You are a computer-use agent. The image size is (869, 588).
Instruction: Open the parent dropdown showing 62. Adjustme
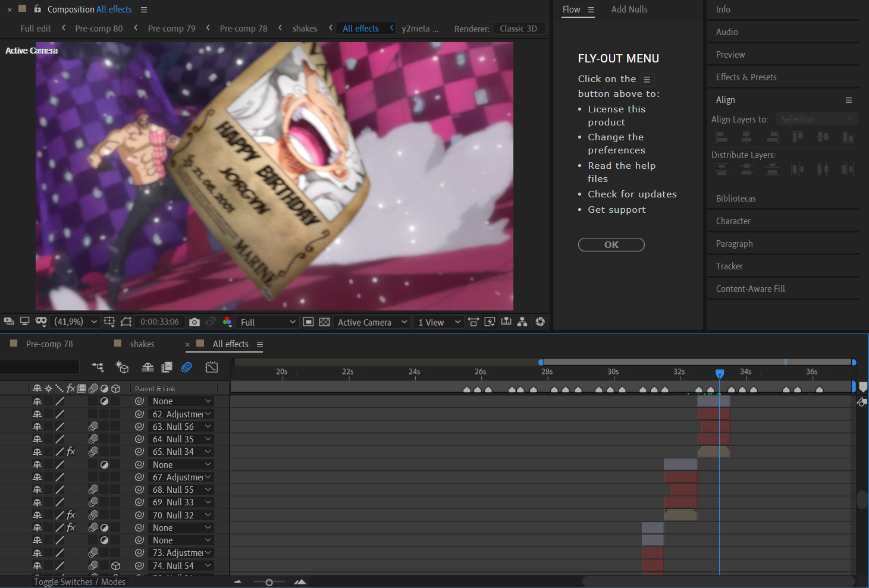coord(181,414)
